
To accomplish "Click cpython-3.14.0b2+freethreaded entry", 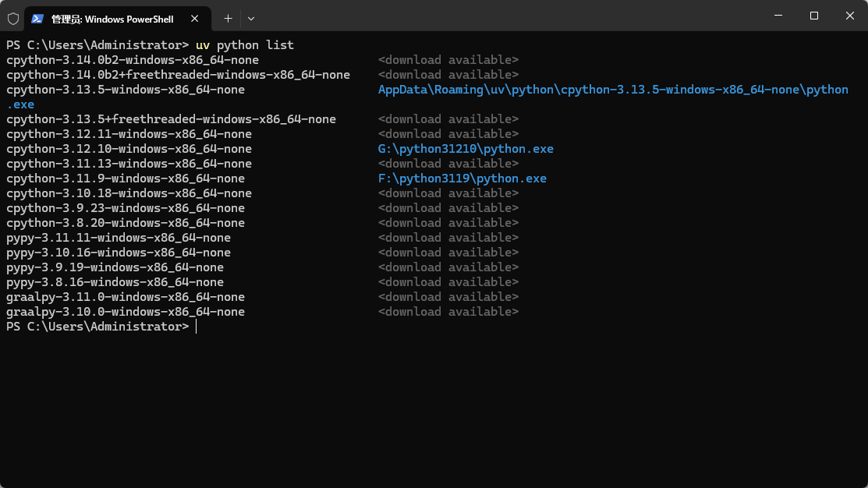I will [x=178, y=75].
